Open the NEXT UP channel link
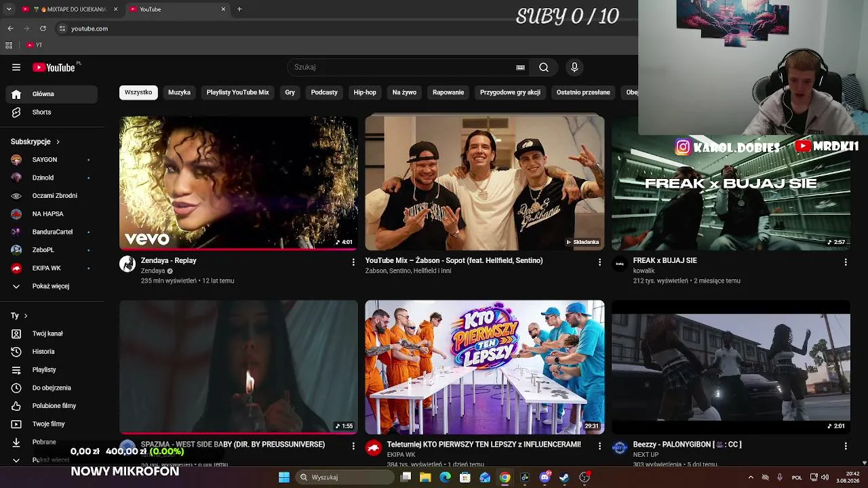 646,455
